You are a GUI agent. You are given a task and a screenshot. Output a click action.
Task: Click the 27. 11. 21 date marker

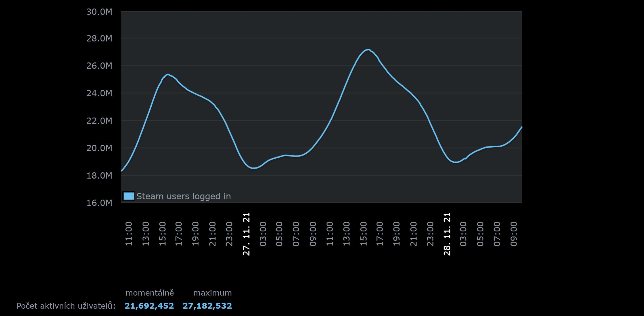(x=246, y=234)
